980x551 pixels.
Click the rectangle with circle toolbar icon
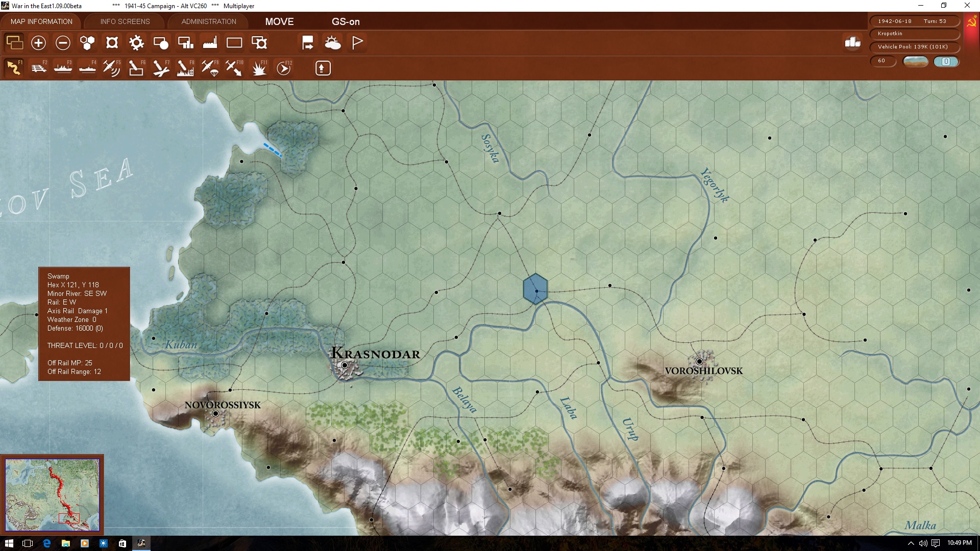click(161, 43)
